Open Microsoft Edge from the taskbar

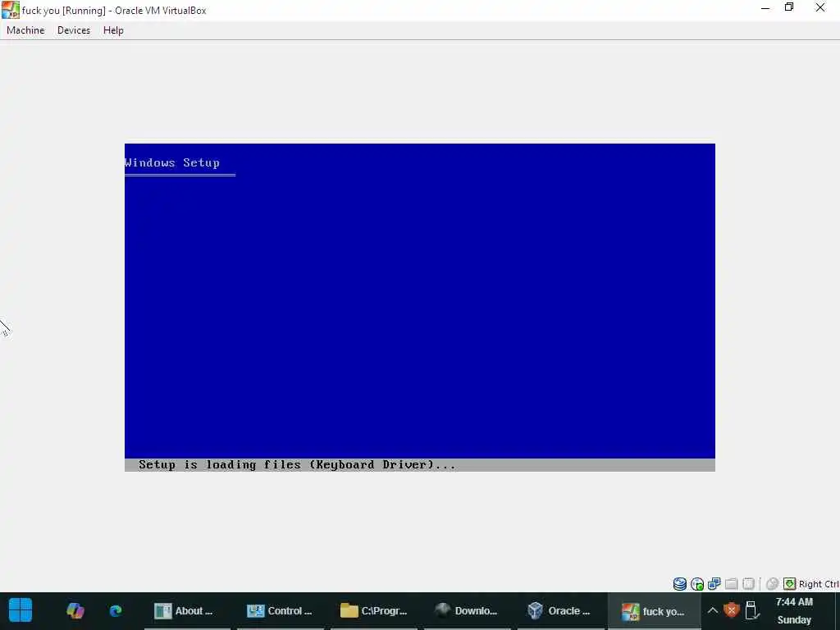pyautogui.click(x=116, y=610)
